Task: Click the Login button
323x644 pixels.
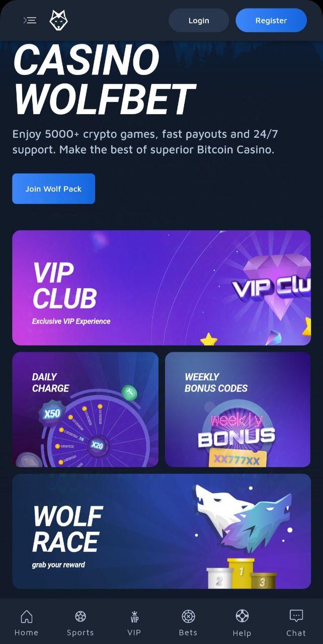Action: coord(199,21)
